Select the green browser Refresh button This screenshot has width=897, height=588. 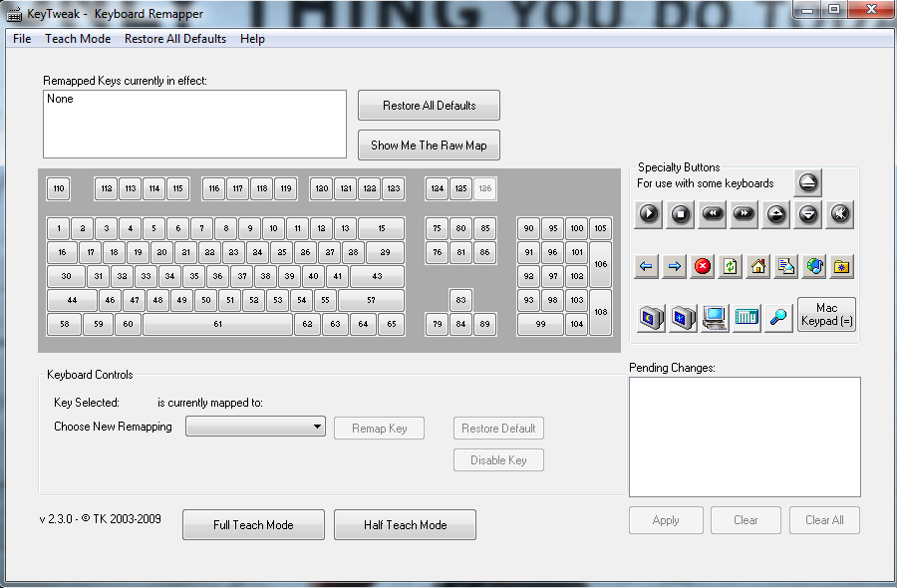[x=730, y=266]
